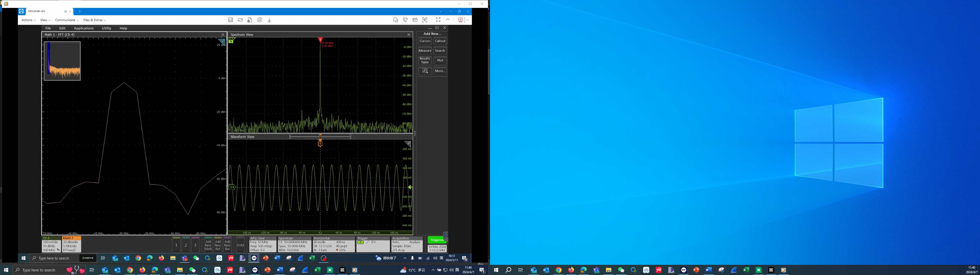Click the Add New Math button
Image resolution: width=980 pixels, height=275 pixels.
point(208,245)
